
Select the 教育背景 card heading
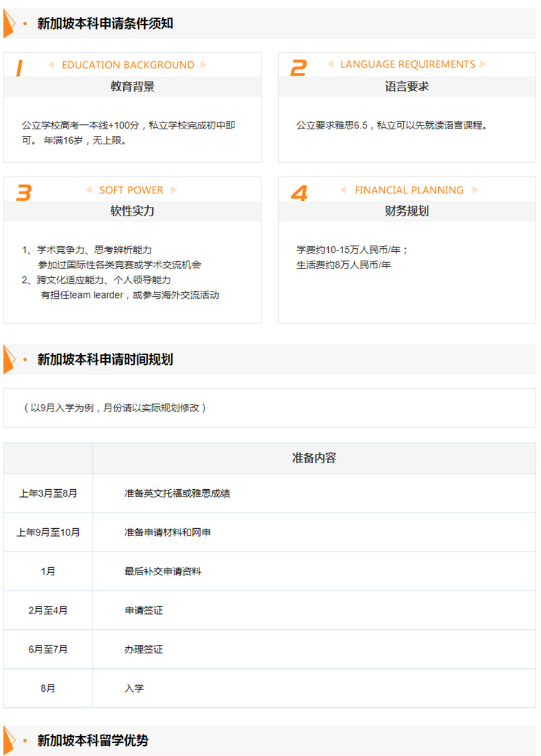[132, 87]
